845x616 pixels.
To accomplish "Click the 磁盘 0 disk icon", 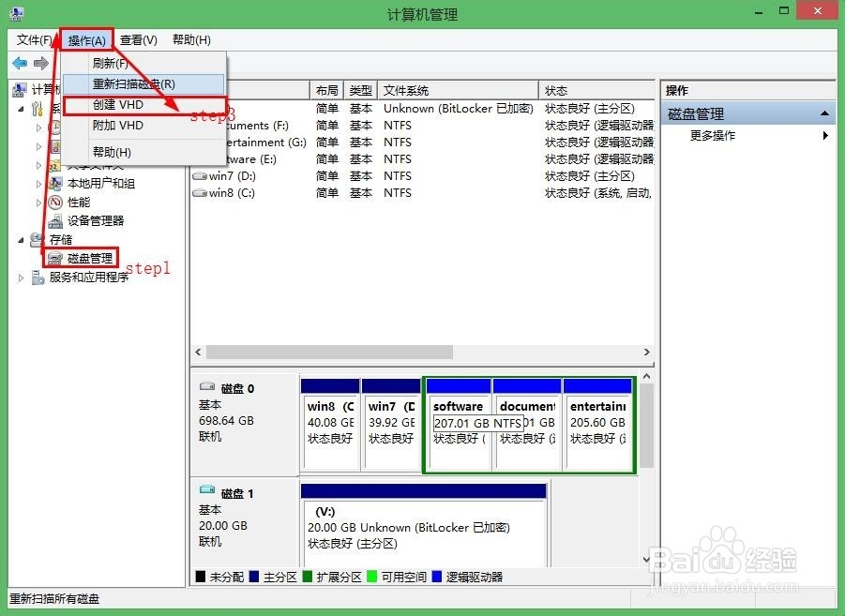I will point(208,385).
